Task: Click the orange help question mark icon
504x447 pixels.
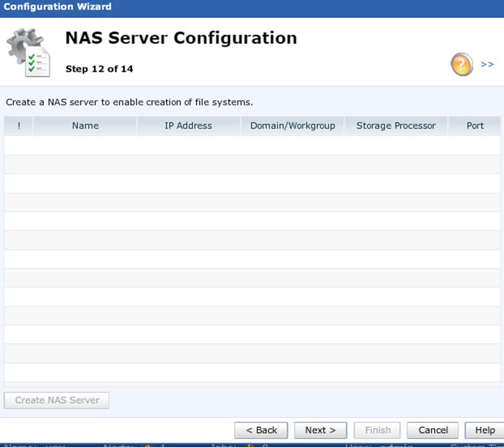Action: pyautogui.click(x=462, y=65)
